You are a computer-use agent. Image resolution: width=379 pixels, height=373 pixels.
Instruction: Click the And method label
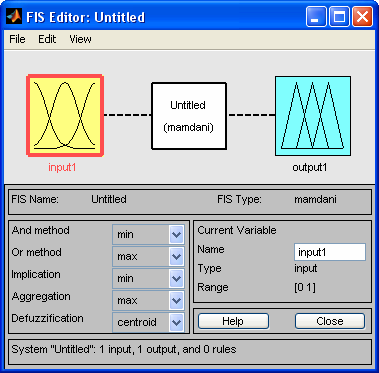(x=41, y=230)
